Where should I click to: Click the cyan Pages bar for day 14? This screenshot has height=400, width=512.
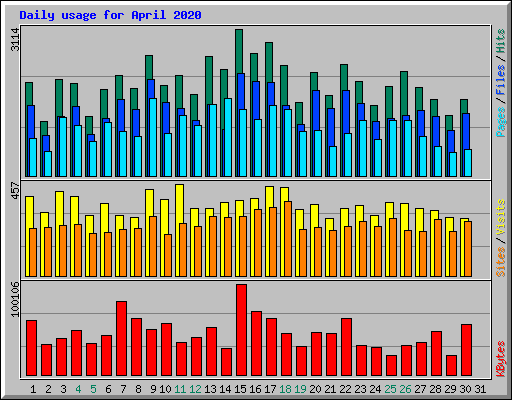[228, 137]
